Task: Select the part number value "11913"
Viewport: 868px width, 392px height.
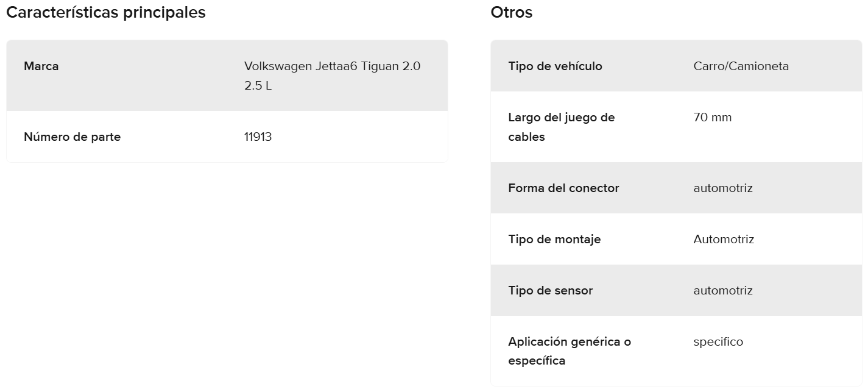Action: click(258, 137)
